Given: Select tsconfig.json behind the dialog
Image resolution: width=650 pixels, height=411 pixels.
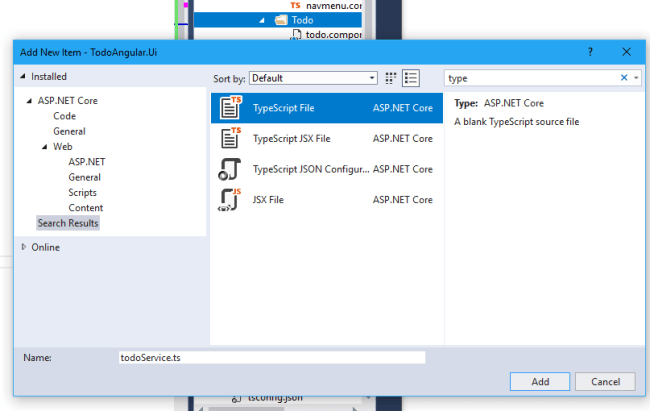Looking at the screenshot, I should click(275, 399).
